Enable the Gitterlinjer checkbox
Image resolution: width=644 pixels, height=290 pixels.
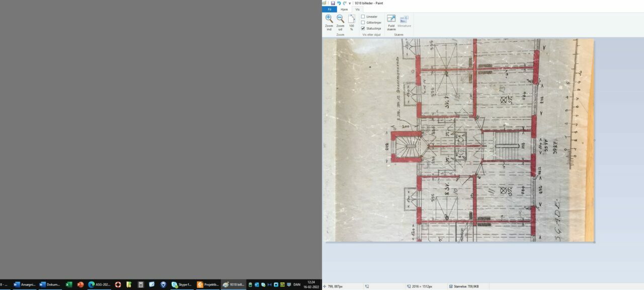pos(363,23)
